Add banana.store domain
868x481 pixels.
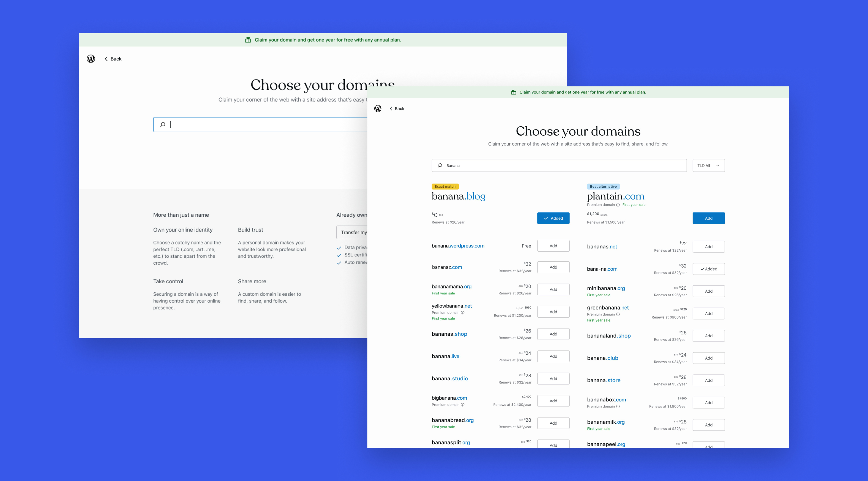coord(708,380)
